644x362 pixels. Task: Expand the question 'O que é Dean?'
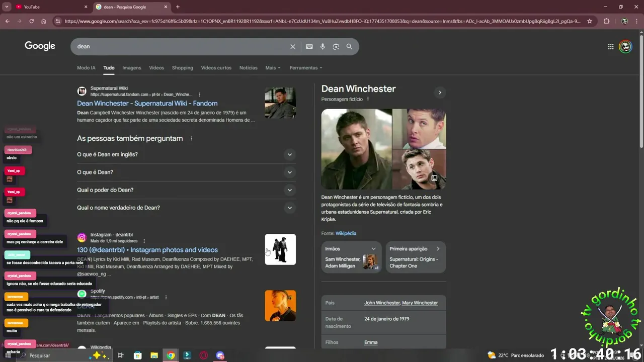pos(186,172)
